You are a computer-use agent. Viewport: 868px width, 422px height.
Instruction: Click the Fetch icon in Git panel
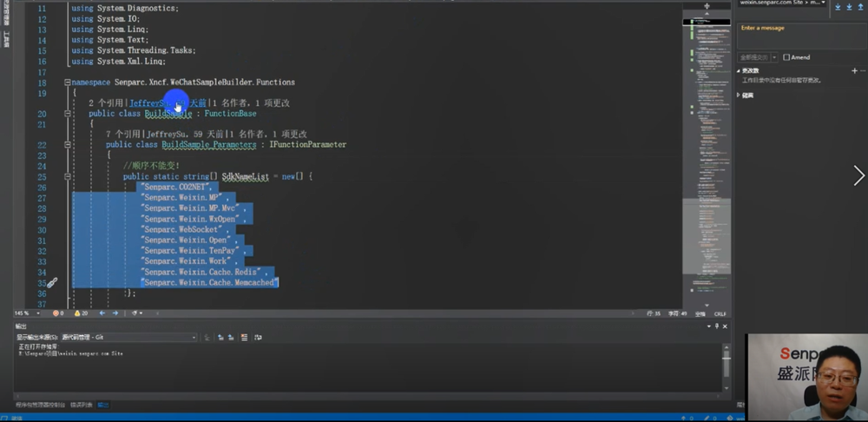838,7
